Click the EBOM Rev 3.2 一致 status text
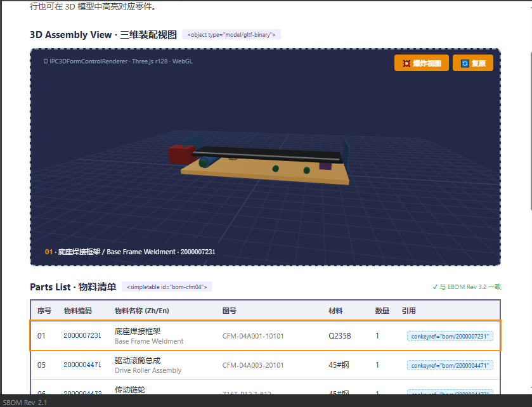Image resolution: width=532 pixels, height=407 pixels. (467, 287)
